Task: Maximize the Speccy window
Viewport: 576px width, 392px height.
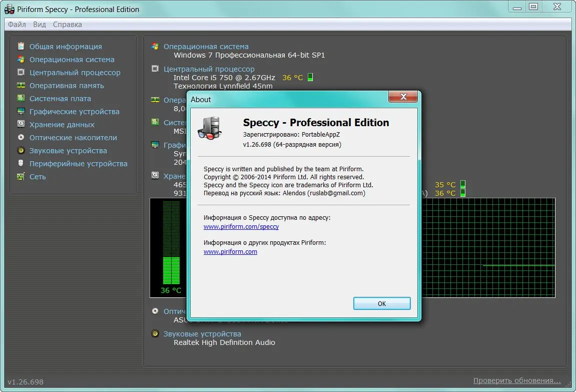Action: tap(533, 7)
